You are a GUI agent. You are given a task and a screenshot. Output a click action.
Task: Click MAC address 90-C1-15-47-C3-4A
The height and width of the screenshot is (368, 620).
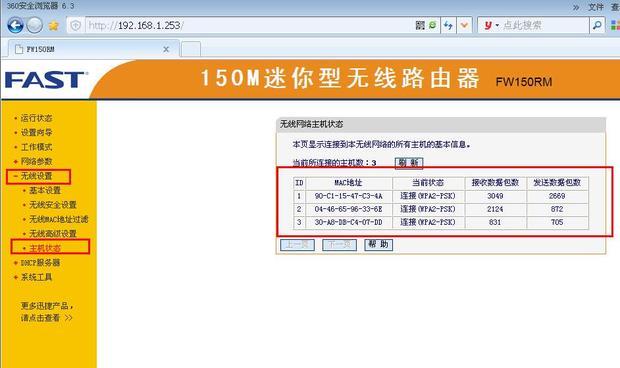coord(348,196)
